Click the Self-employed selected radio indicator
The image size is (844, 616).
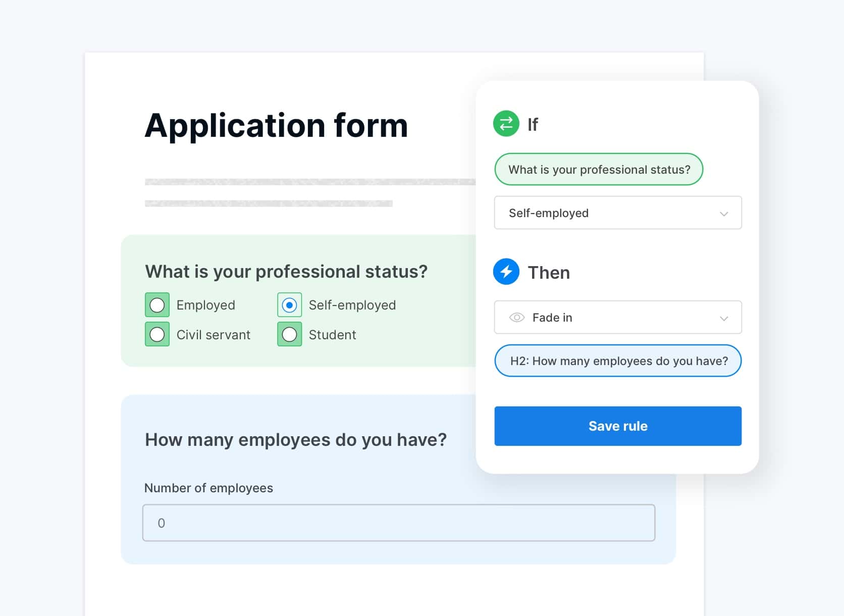[x=289, y=305]
